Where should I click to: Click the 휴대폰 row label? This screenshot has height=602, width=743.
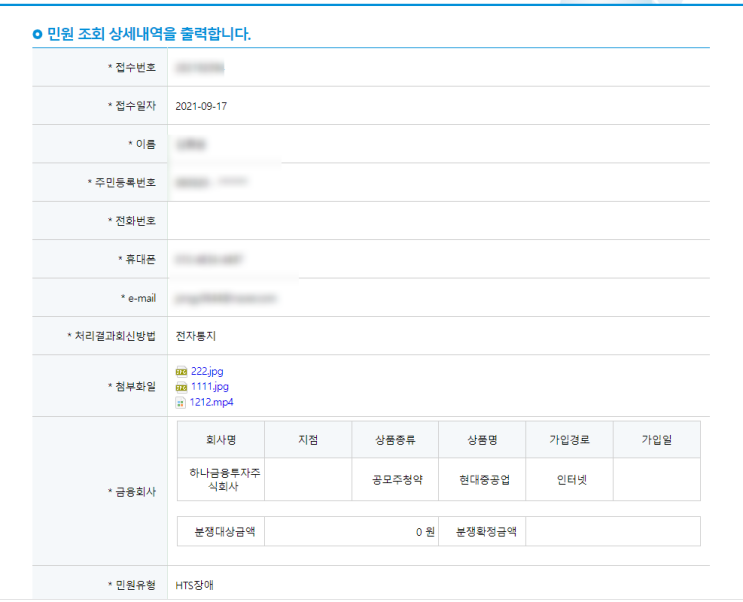[136, 259]
